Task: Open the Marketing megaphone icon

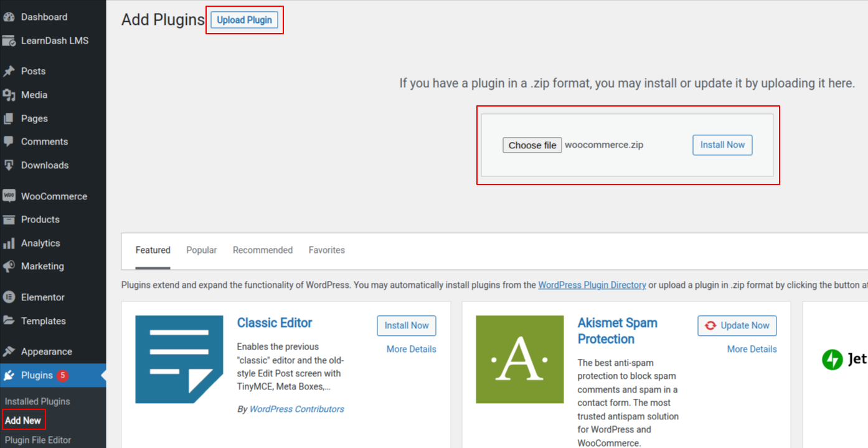Action: coord(9,266)
